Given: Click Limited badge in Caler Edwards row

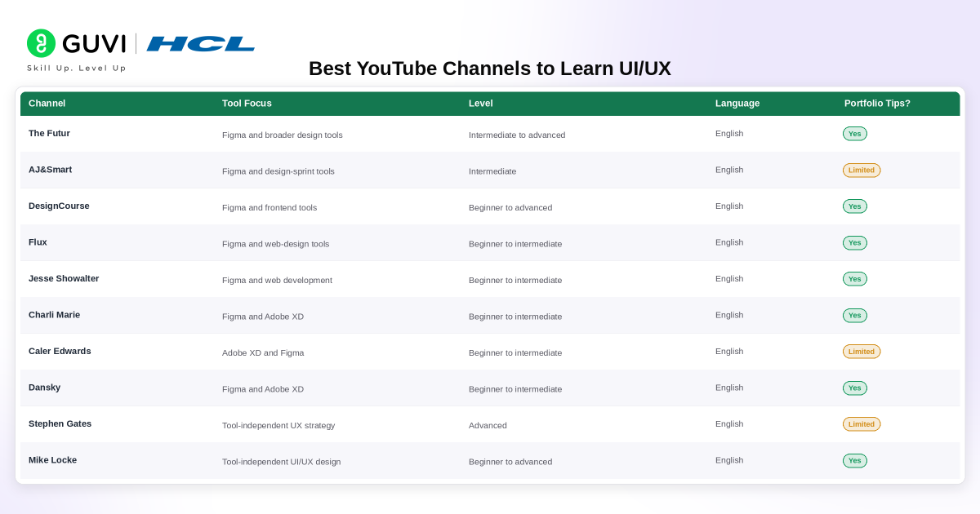Looking at the screenshot, I should coord(862,352).
